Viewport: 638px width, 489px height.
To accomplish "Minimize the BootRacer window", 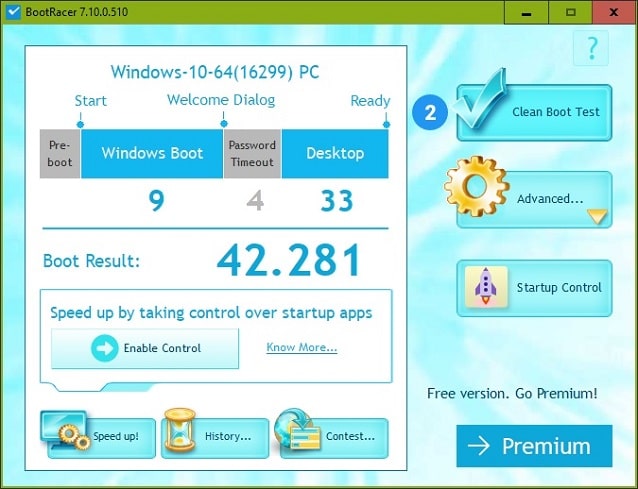I will [x=527, y=12].
